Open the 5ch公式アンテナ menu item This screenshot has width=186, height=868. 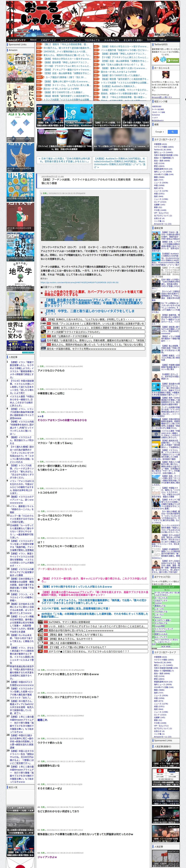point(17,40)
